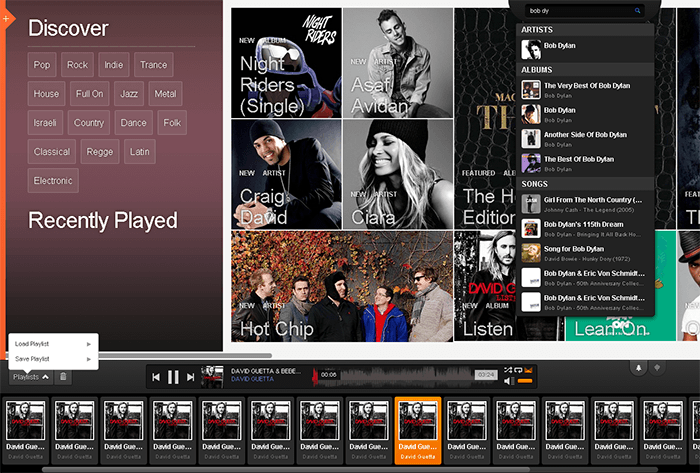Select the Pop genre
700x473 pixels.
point(42,65)
